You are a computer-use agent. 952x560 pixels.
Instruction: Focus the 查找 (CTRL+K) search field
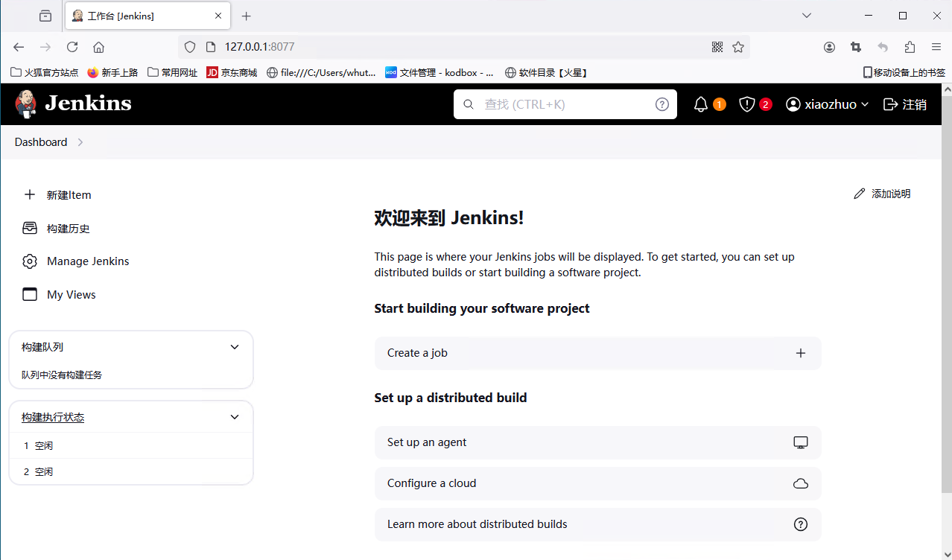[x=565, y=104]
